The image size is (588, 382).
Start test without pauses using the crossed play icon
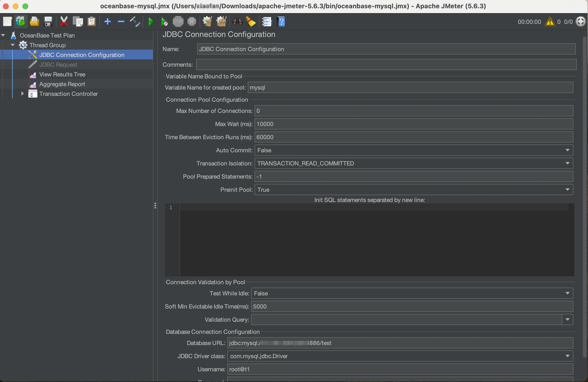pyautogui.click(x=164, y=21)
